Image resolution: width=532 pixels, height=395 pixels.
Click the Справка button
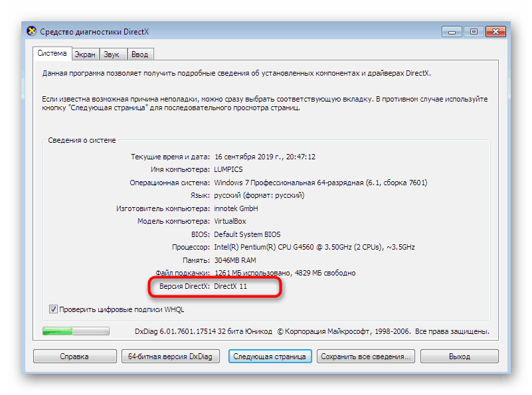pos(74,356)
